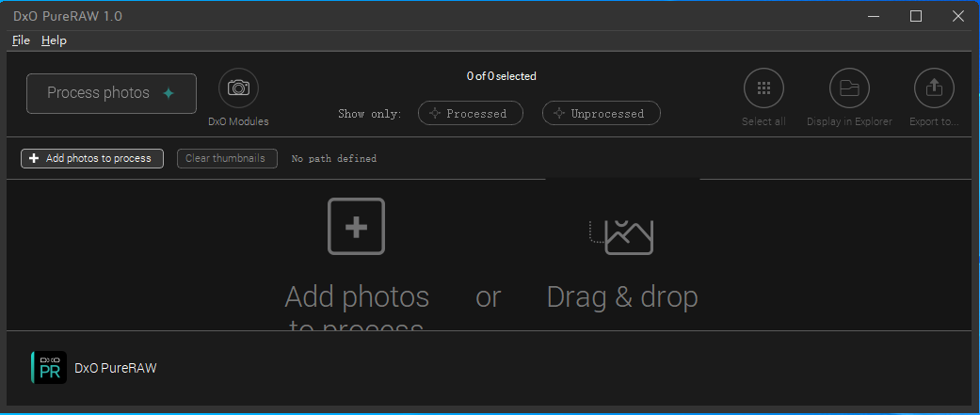Click the No path defined label
Viewport: 980px width, 415px height.
(333, 159)
